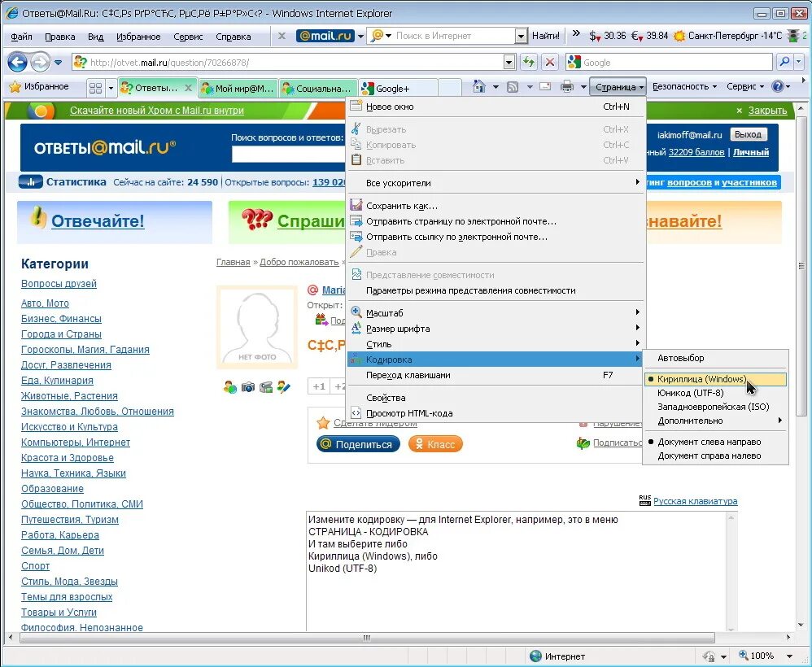The height and width of the screenshot is (667, 812).
Task: Expand the Масштаб submenu
Action: tap(495, 313)
